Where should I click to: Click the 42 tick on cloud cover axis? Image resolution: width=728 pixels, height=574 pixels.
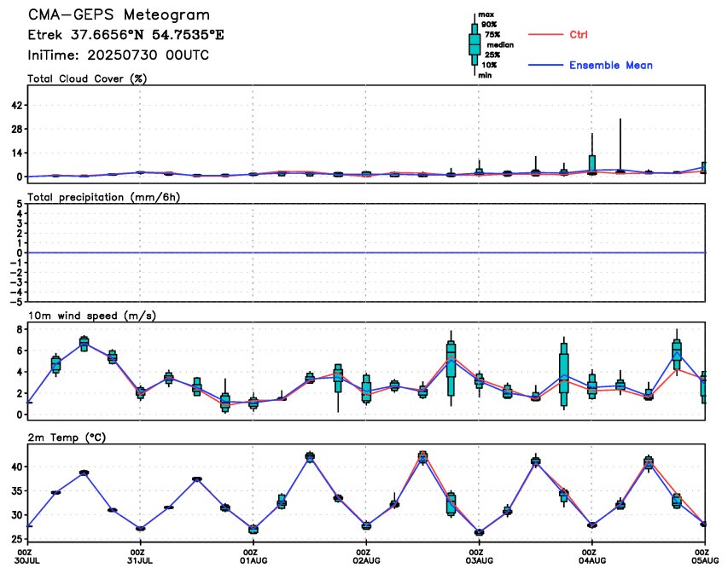pos(17,106)
